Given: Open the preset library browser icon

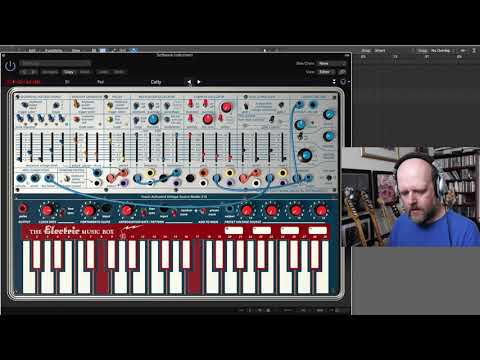Looking at the screenshot, I should point(67,82).
